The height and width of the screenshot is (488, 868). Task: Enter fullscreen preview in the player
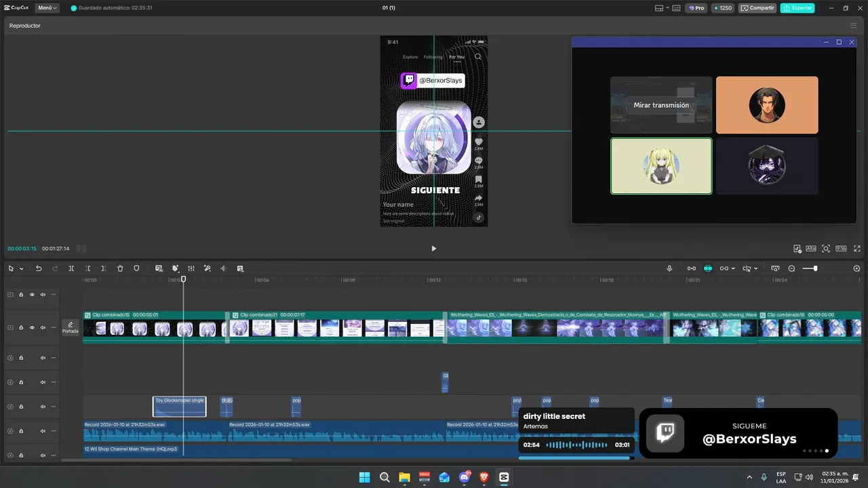click(x=857, y=249)
